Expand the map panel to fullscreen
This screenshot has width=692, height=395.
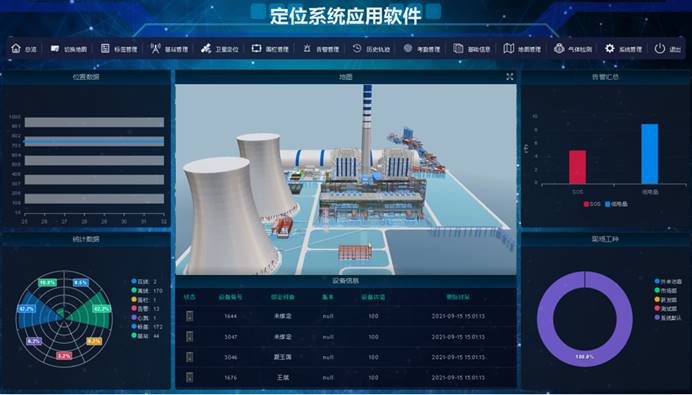(510, 77)
